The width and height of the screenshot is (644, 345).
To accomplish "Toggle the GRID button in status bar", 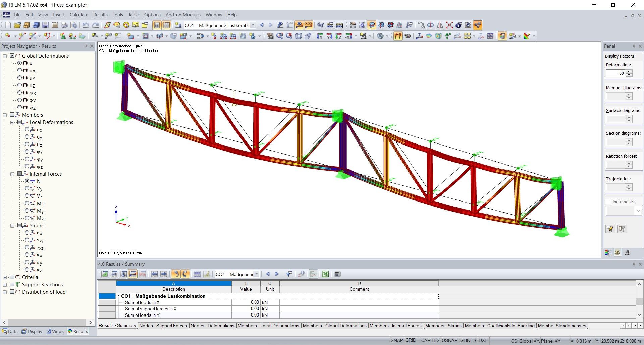I will [411, 340].
